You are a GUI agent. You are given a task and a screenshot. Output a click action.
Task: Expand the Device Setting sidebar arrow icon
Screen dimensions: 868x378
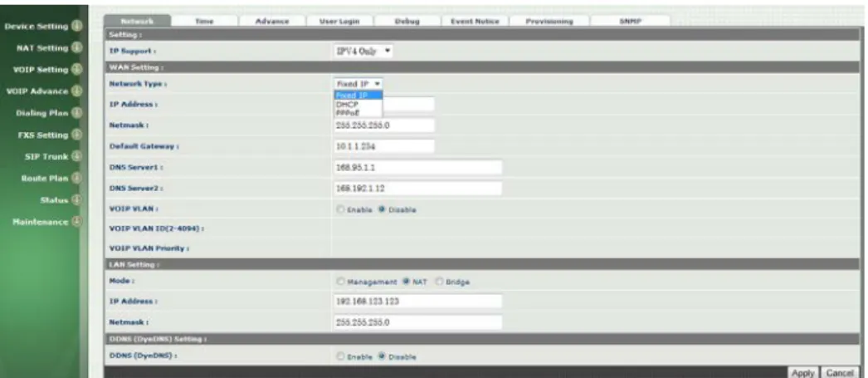point(77,26)
